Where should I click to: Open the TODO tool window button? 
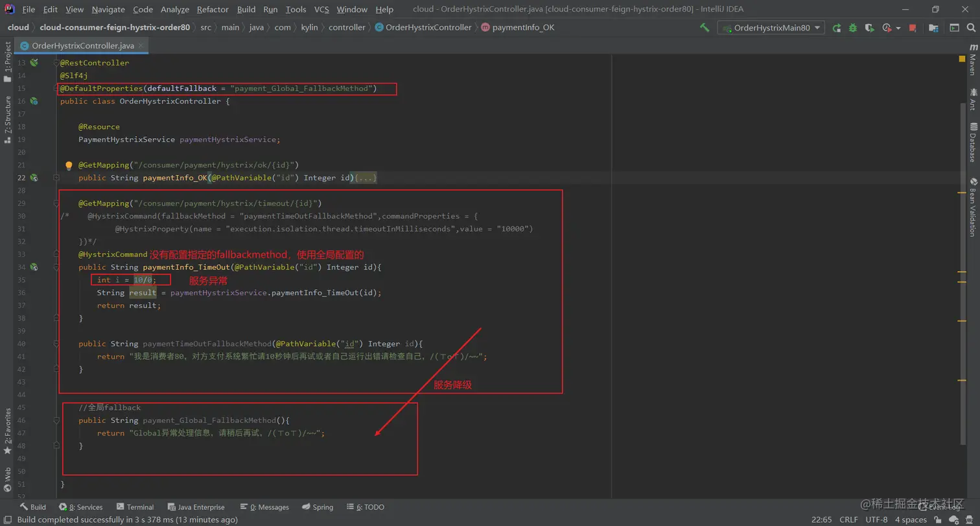[x=366, y=507]
